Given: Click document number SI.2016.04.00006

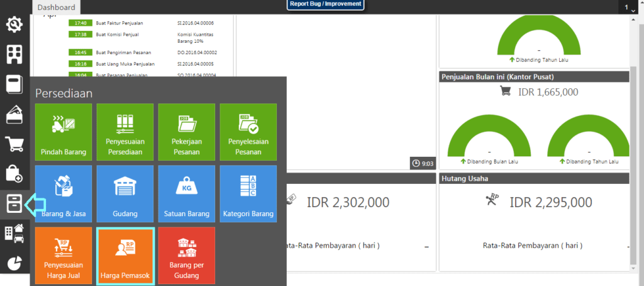Looking at the screenshot, I should 196,23.
